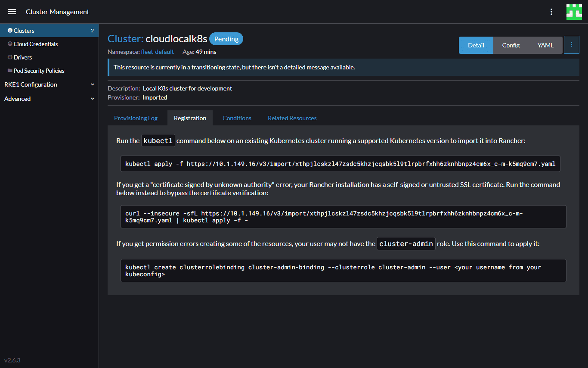588x368 pixels.
Task: Keep Detail view selected for the cluster
Action: coord(476,45)
